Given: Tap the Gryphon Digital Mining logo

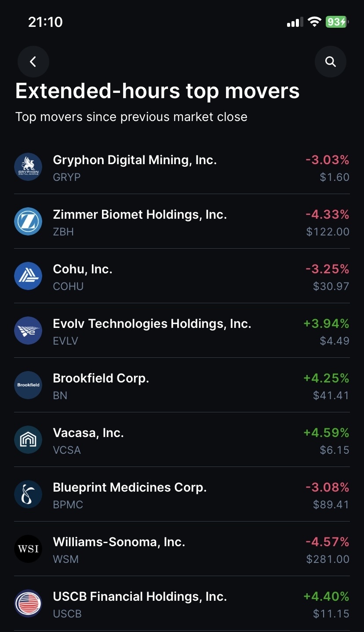Looking at the screenshot, I should point(28,167).
